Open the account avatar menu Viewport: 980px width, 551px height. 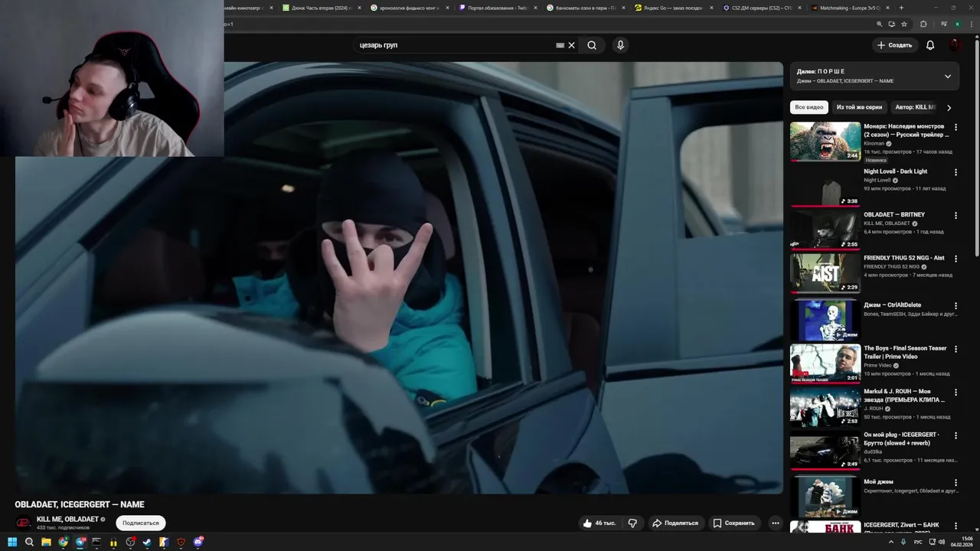(x=955, y=45)
